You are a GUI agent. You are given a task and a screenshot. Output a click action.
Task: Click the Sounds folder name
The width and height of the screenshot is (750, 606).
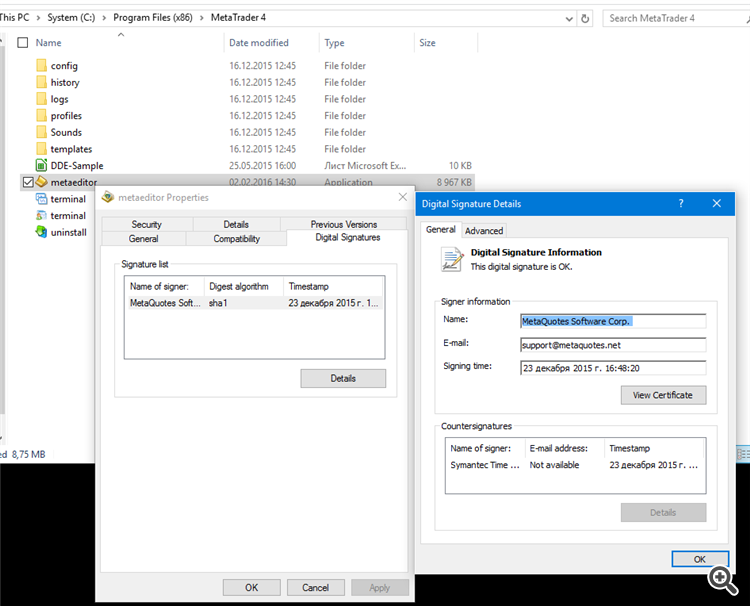coord(66,132)
